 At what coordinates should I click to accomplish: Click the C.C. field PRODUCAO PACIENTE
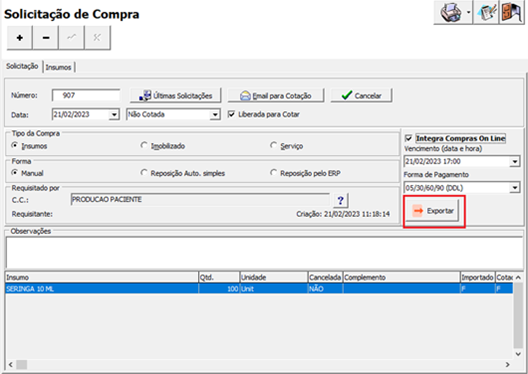200,200
